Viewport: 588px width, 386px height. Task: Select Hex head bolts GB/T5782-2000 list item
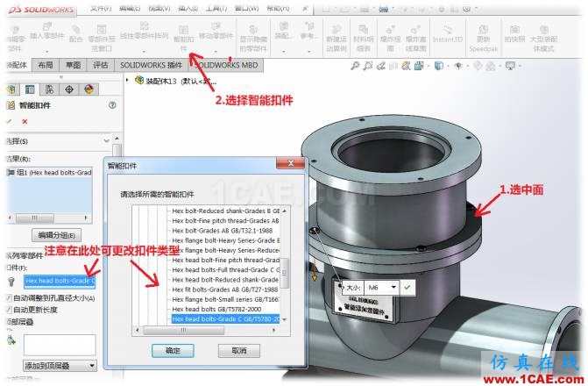point(216,309)
